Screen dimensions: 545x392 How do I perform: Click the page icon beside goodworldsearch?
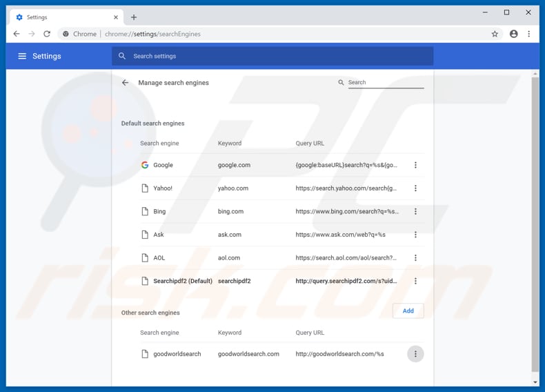tap(145, 354)
